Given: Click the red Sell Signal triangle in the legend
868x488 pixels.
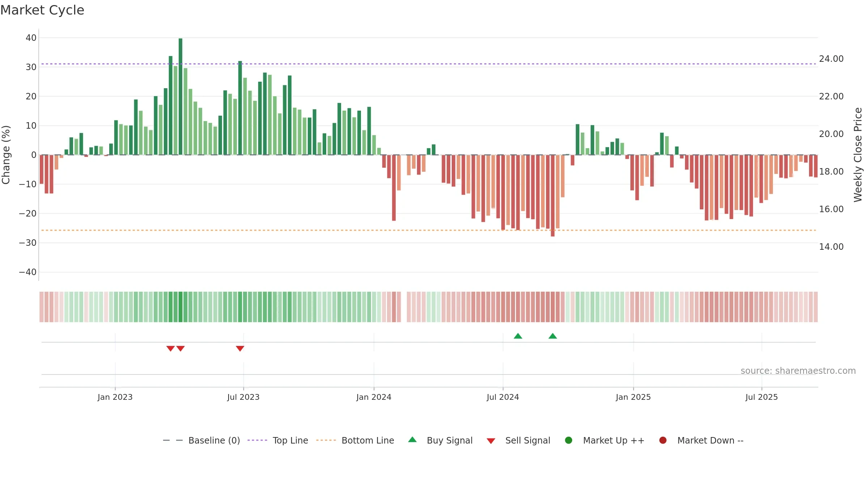Looking at the screenshot, I should 491,441.
